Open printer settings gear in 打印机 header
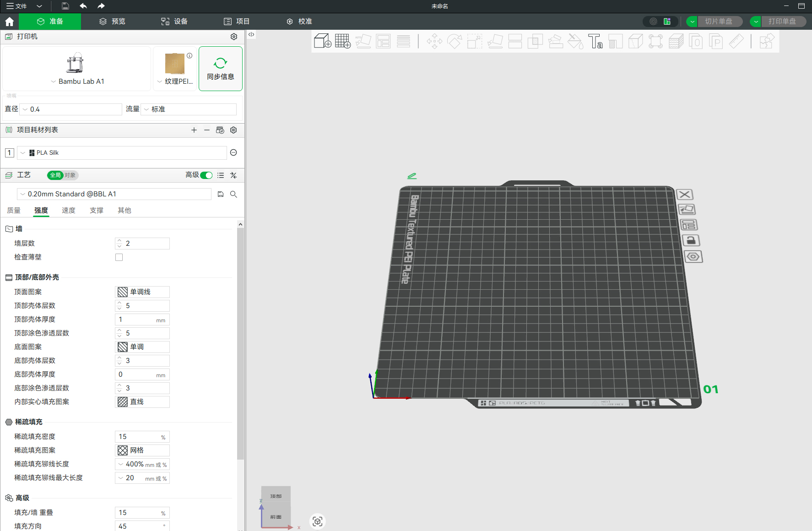The width and height of the screenshot is (812, 531). coord(234,37)
